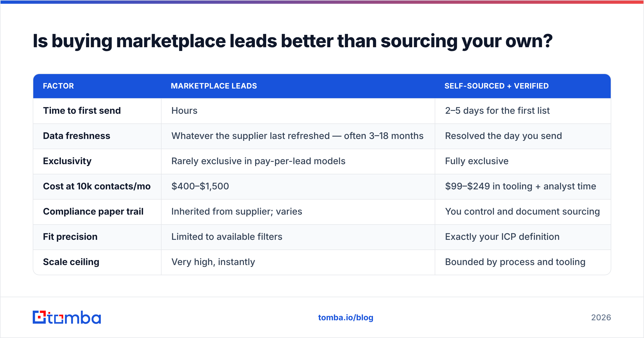Click the tomba logo
644x338 pixels.
coord(67,317)
